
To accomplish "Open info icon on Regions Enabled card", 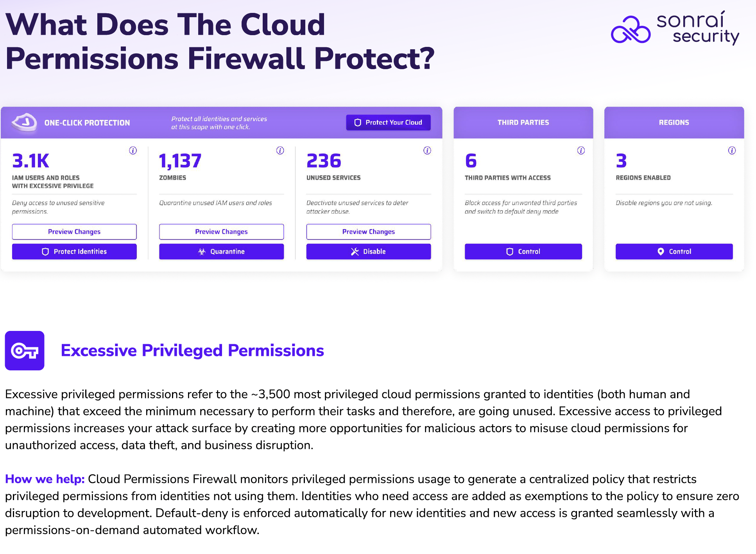I will pyautogui.click(x=732, y=150).
